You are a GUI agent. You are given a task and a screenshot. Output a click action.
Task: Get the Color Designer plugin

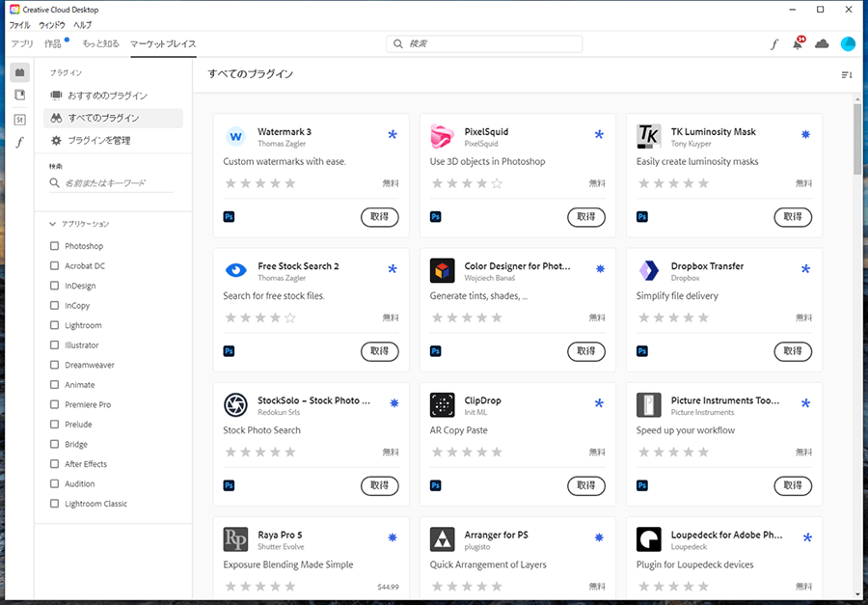[x=586, y=351]
